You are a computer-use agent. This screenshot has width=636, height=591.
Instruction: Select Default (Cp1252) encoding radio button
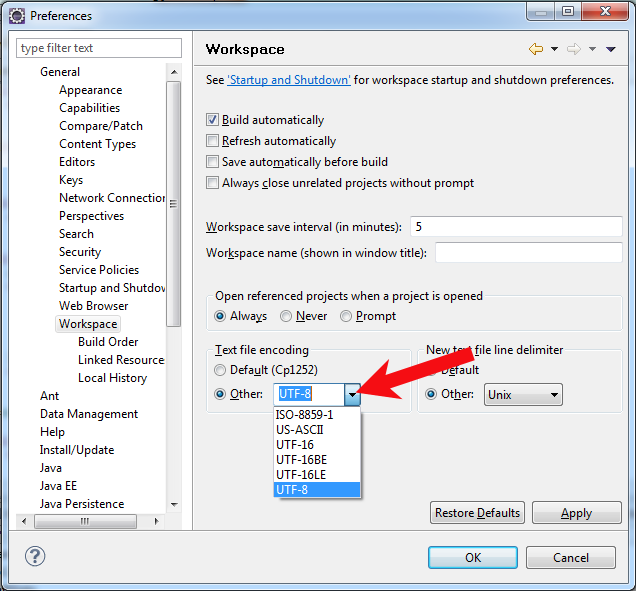pos(220,370)
